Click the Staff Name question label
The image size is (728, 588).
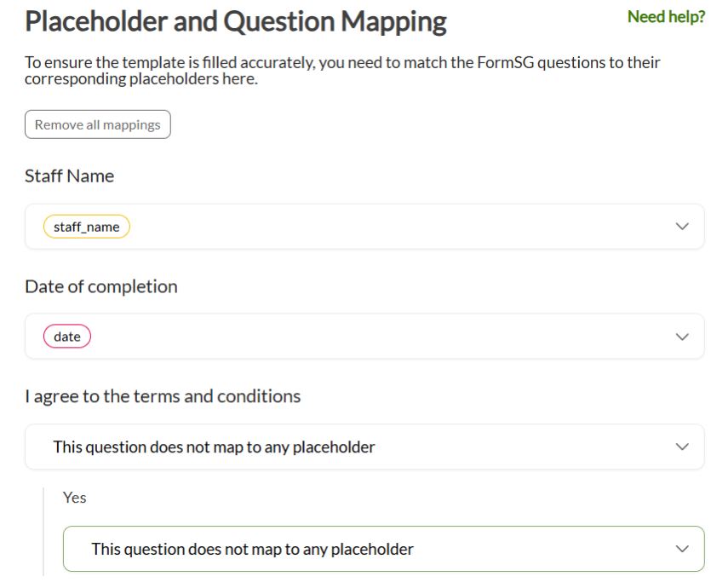point(70,176)
